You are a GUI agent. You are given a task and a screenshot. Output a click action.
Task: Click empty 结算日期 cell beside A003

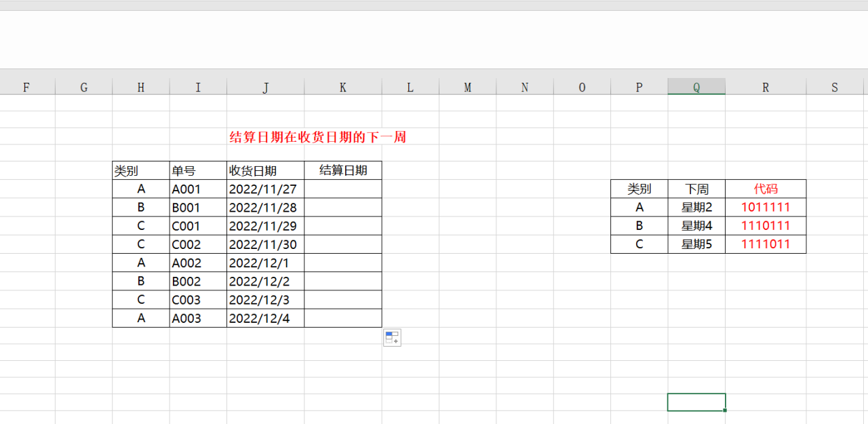343,318
